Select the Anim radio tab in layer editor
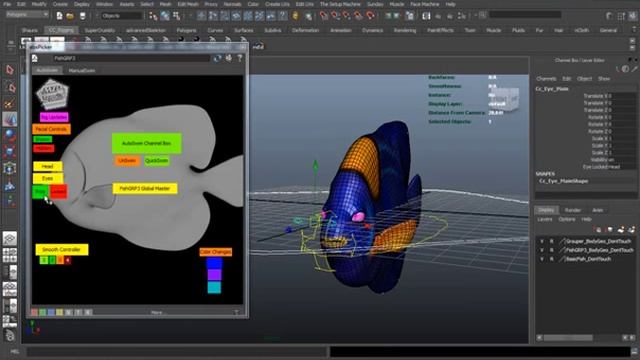Viewport: 640px width, 360px height. 598,210
